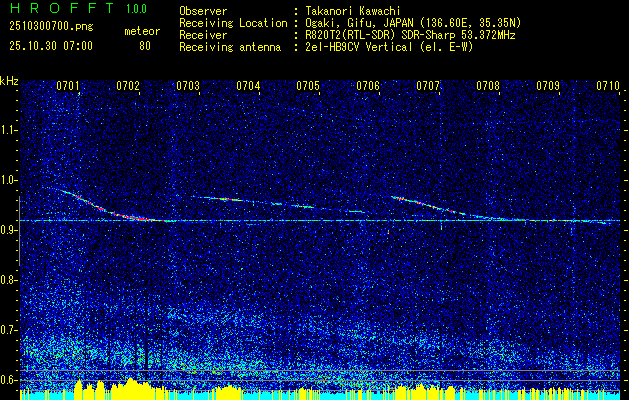Click the 0707 time marker

428,85
